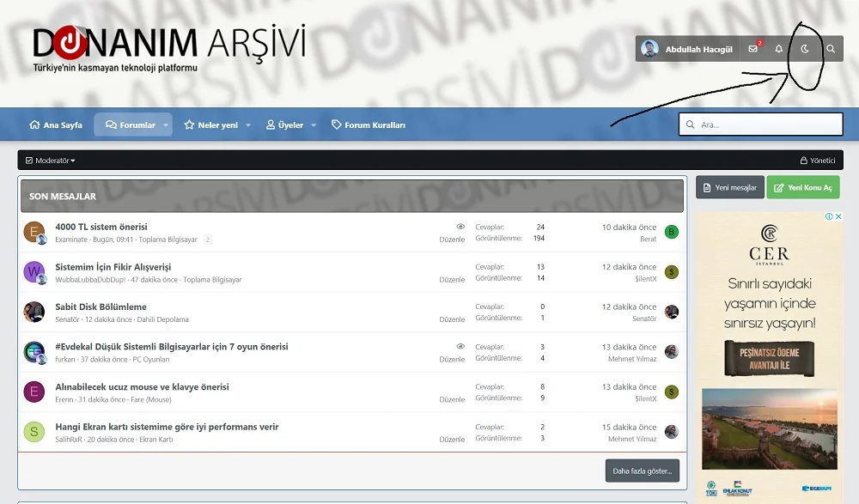859x504 pixels.
Task: Click the search magnifier in user bar
Action: [831, 49]
